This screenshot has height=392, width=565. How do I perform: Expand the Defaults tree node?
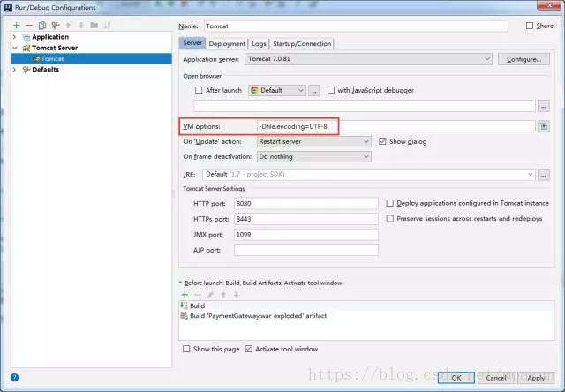pyautogui.click(x=14, y=69)
